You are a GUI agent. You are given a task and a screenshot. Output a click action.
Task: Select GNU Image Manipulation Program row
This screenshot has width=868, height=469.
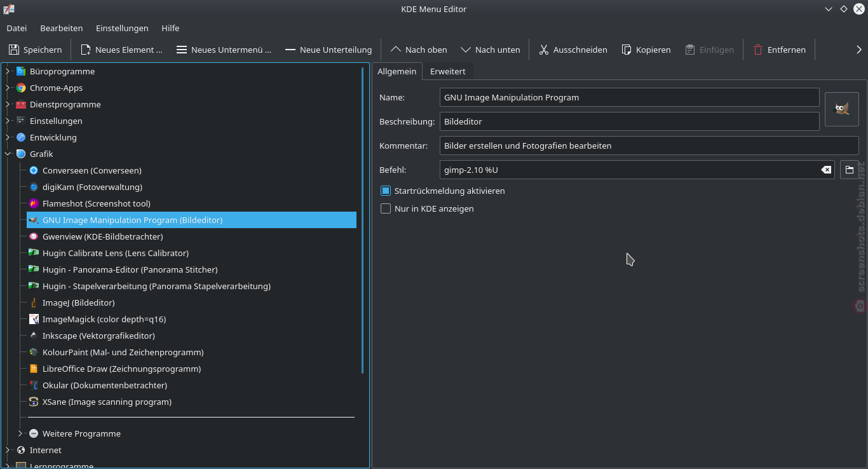191,220
